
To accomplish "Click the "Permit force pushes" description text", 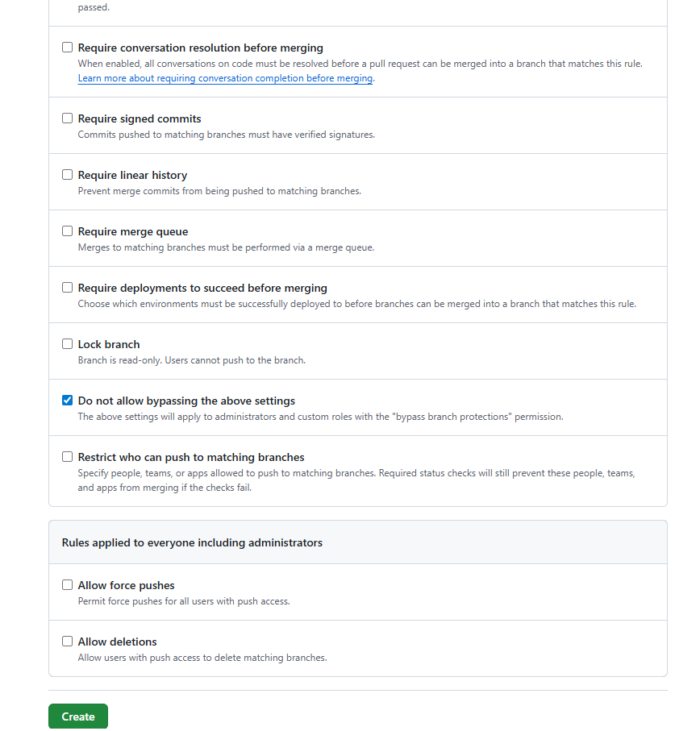I will coord(183,601).
